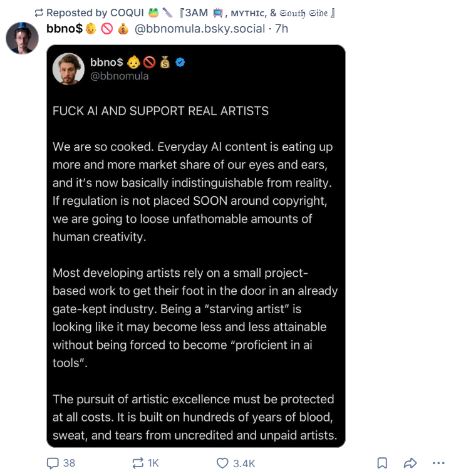Click the blue verified badge in the screenshot

[180, 62]
